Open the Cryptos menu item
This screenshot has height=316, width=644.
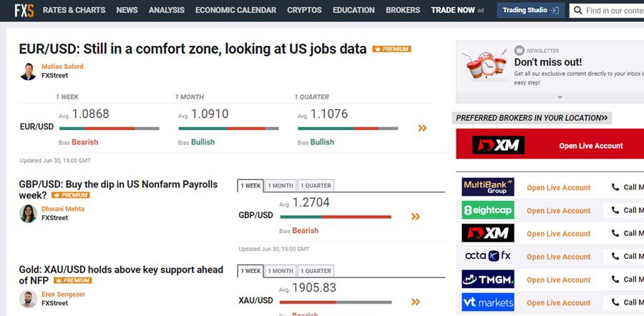[x=304, y=10]
